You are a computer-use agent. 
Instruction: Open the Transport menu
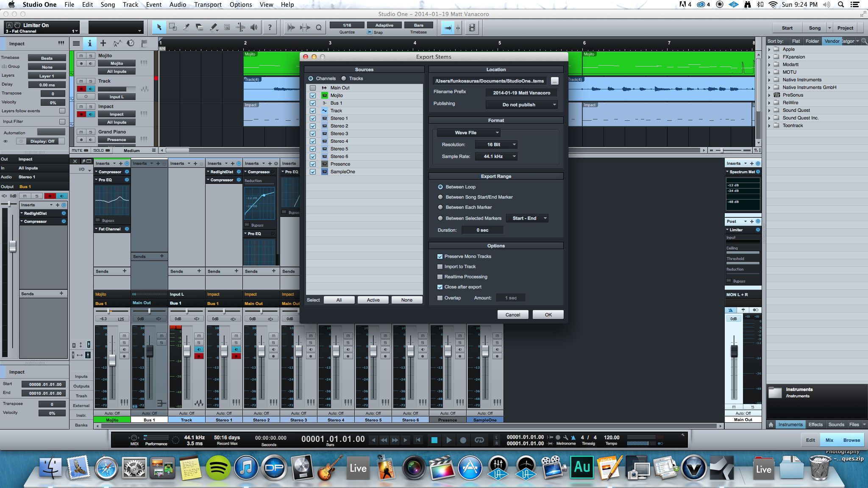tap(208, 5)
